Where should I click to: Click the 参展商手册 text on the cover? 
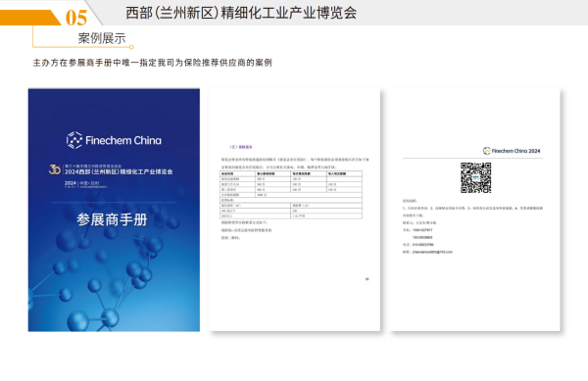pyautogui.click(x=112, y=219)
